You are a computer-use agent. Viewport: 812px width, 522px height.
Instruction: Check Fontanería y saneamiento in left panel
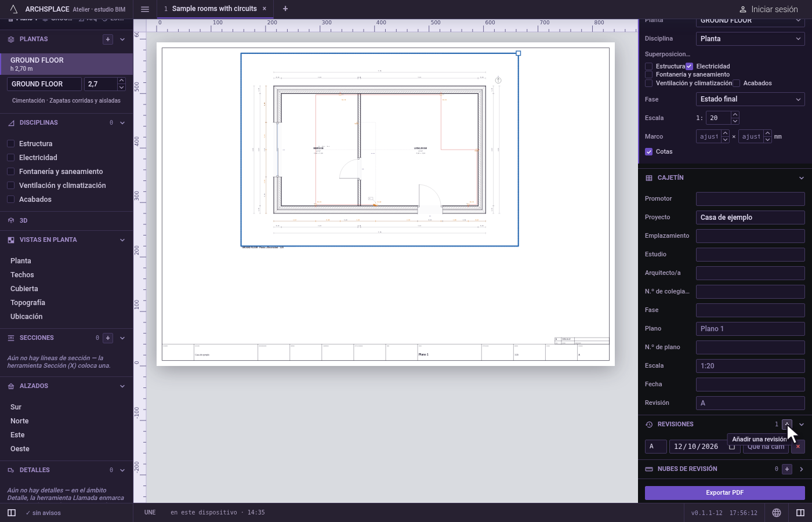(x=10, y=172)
